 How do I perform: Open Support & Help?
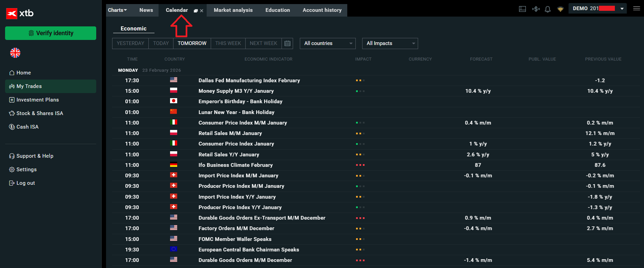(50, 156)
